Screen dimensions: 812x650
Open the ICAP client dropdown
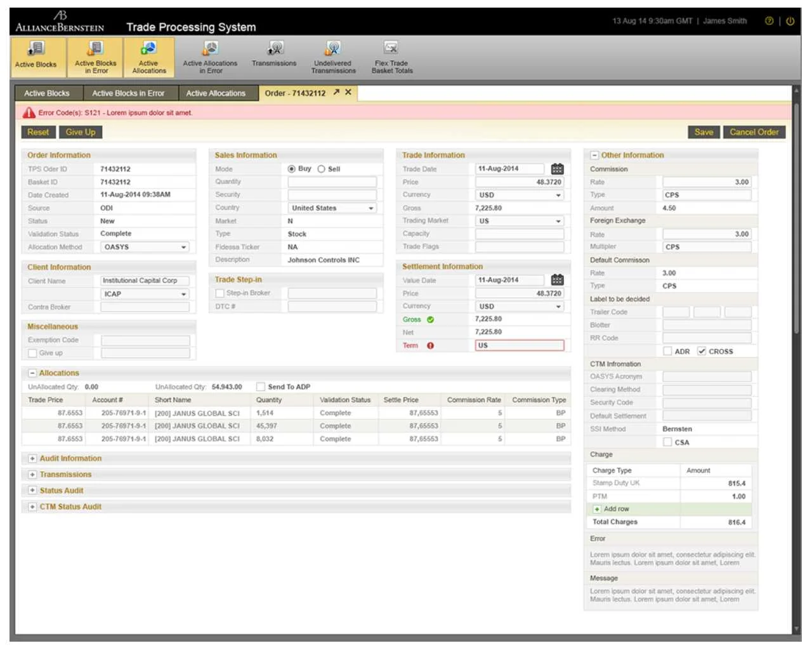pos(145,294)
